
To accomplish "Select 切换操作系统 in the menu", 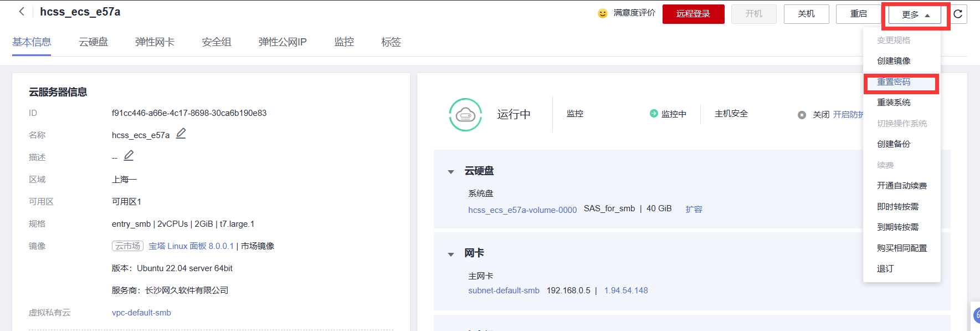I will point(902,123).
